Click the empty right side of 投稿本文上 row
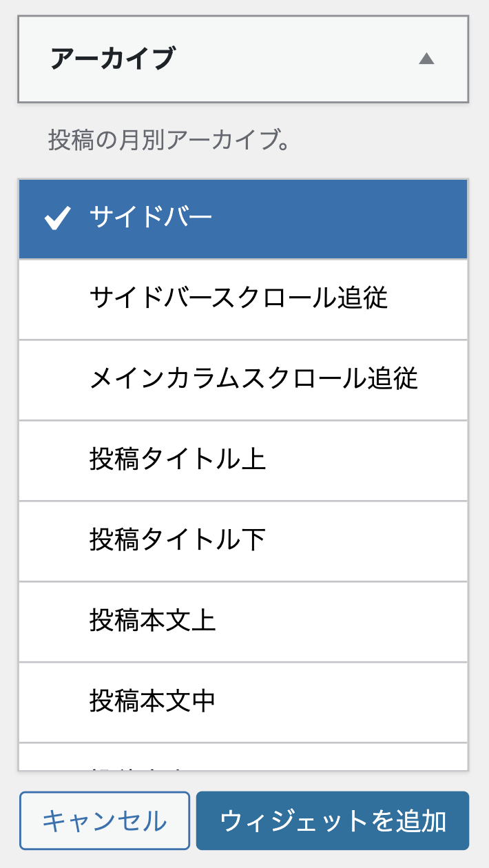 (344, 621)
